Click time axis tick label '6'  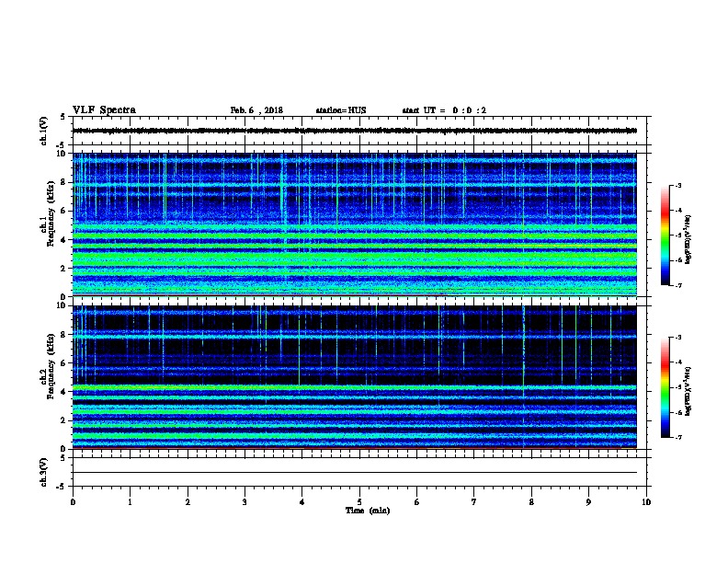pos(417,502)
